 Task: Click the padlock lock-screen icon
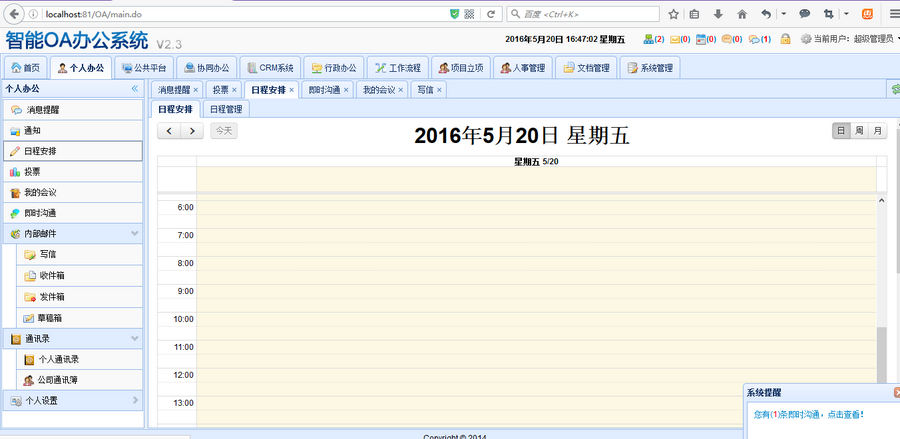point(785,39)
